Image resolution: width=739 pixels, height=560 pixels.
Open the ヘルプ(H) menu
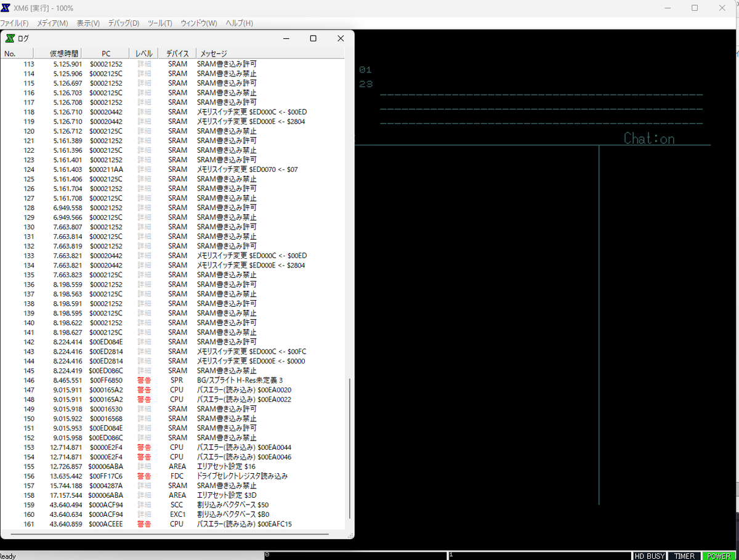(239, 23)
